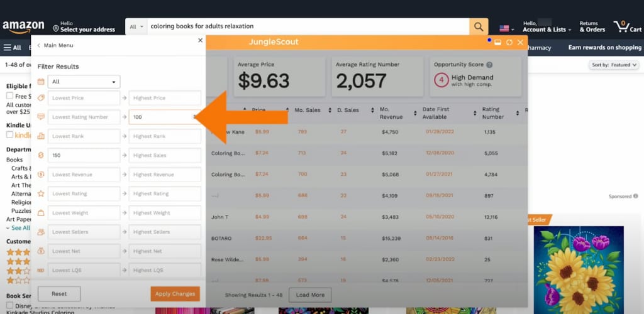Open the All hamburger menu
This screenshot has width=644, height=314.
13,48
